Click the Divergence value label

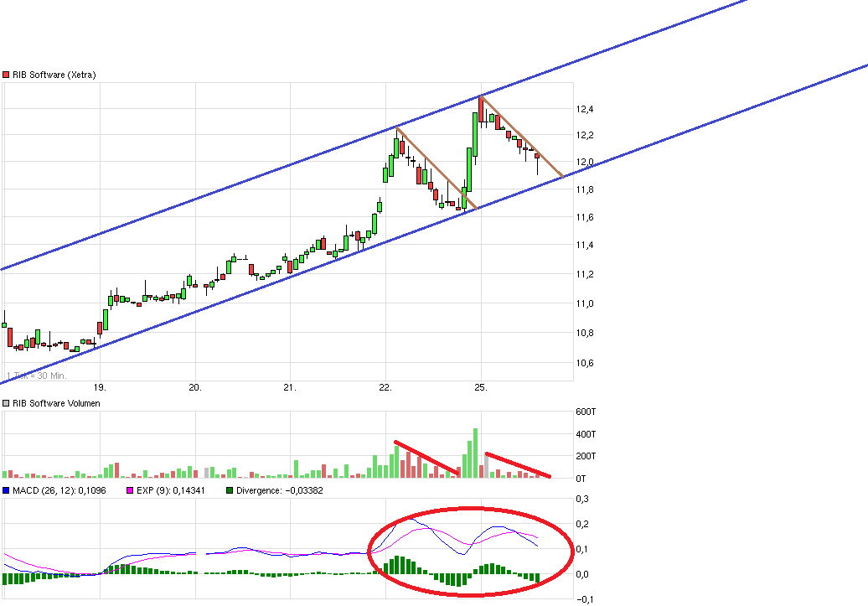280,490
